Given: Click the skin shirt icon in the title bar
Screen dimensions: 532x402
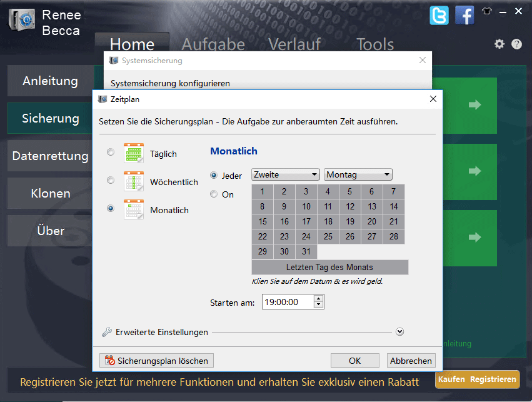Looking at the screenshot, I should point(487,11).
